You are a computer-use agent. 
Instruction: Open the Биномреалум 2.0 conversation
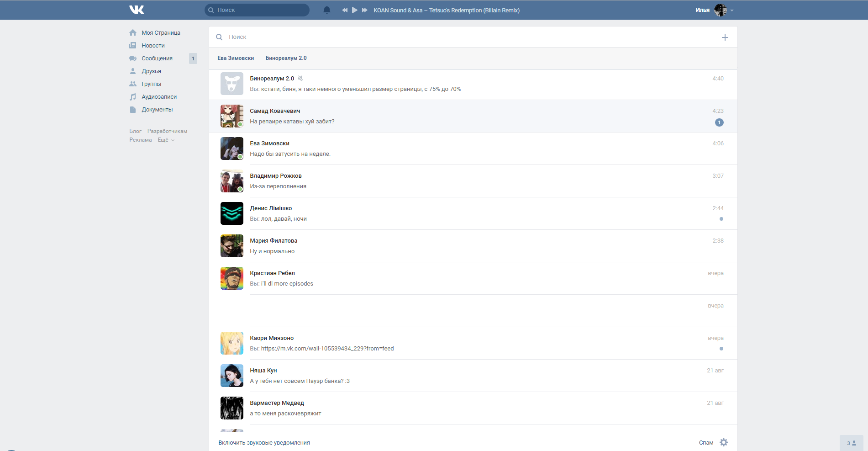473,84
